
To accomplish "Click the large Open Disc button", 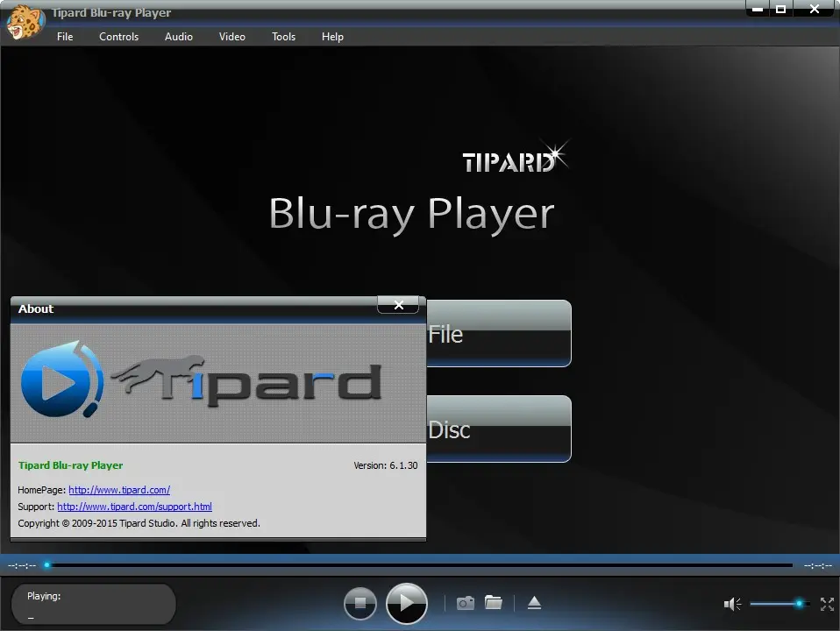I will [499, 429].
